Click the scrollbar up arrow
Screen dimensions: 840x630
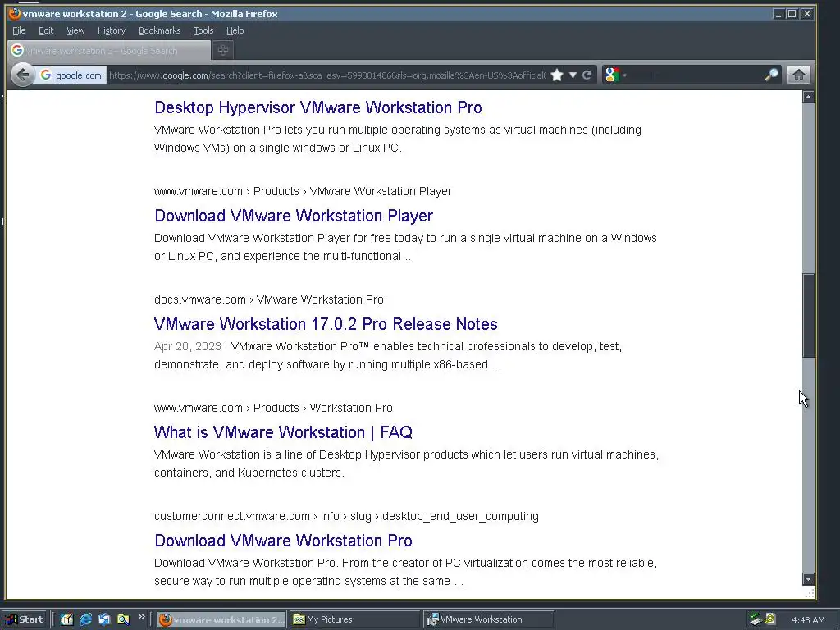[x=808, y=97]
